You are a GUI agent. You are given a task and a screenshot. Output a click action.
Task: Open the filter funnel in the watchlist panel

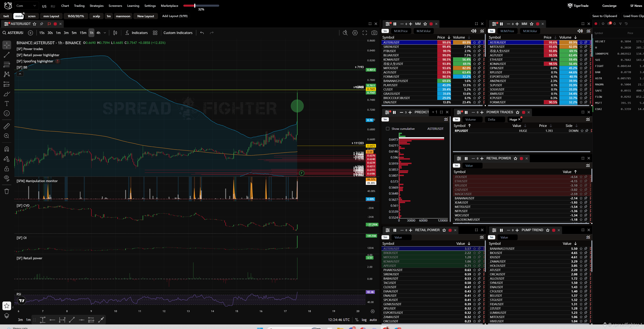(620, 24)
